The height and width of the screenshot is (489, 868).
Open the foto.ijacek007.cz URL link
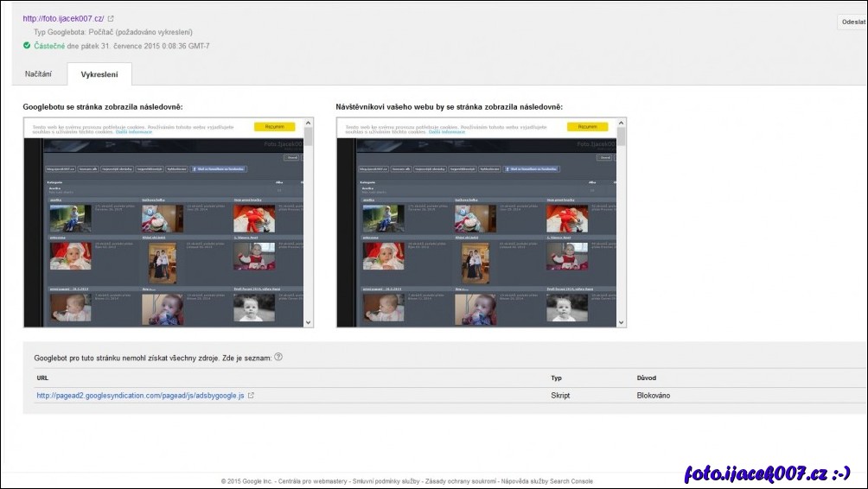[x=63, y=18]
